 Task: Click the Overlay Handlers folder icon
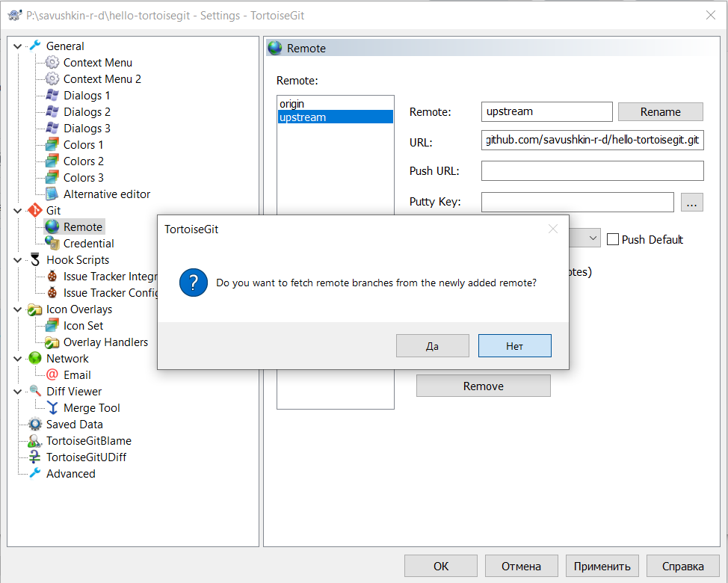pos(52,342)
